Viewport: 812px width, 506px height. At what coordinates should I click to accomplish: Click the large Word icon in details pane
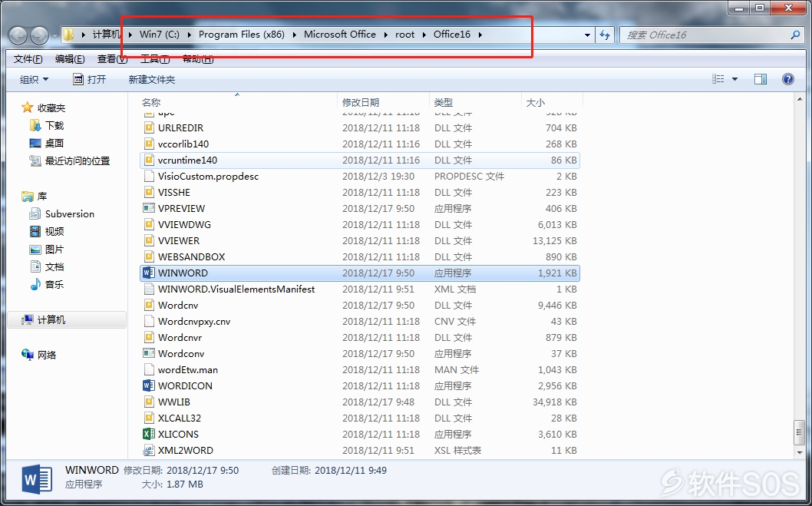click(x=38, y=479)
